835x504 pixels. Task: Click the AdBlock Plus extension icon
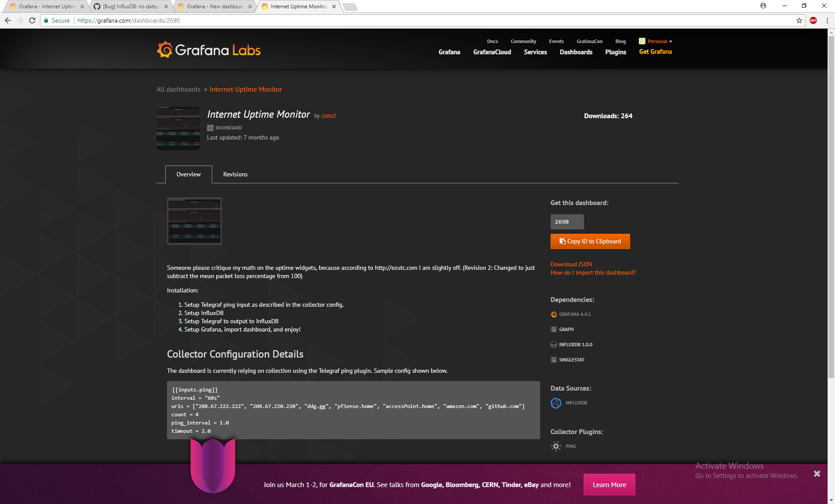813,20
